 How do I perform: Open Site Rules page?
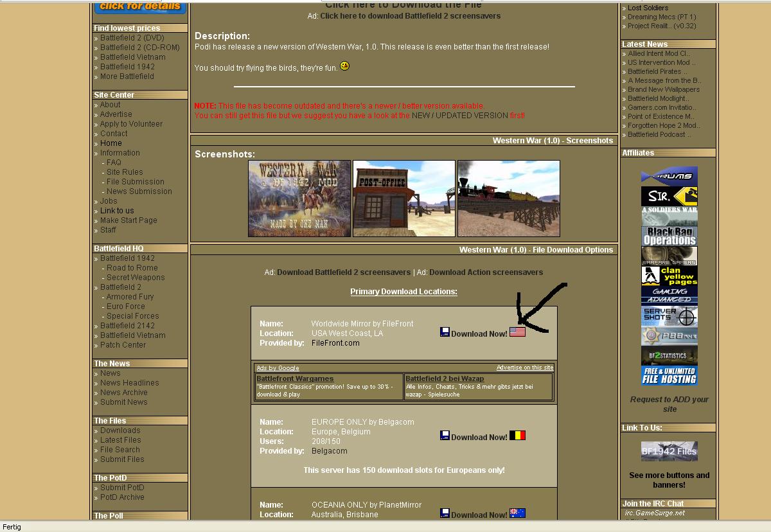tap(125, 172)
